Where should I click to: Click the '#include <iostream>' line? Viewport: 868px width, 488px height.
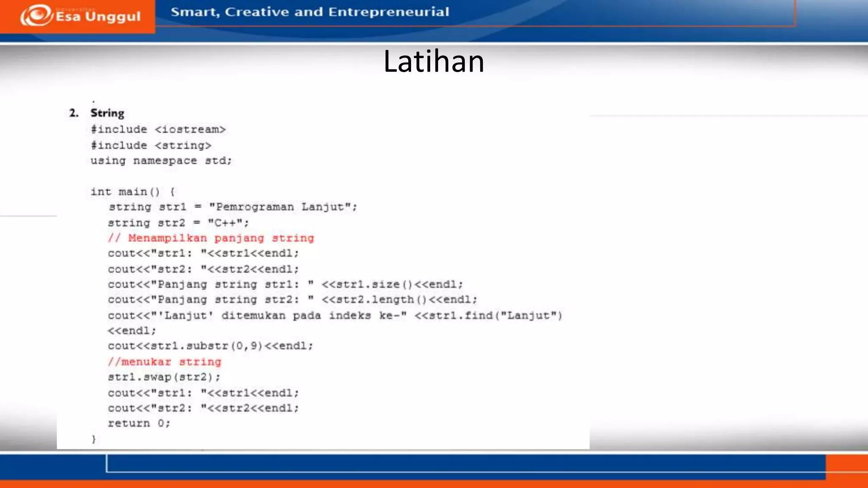click(x=158, y=130)
